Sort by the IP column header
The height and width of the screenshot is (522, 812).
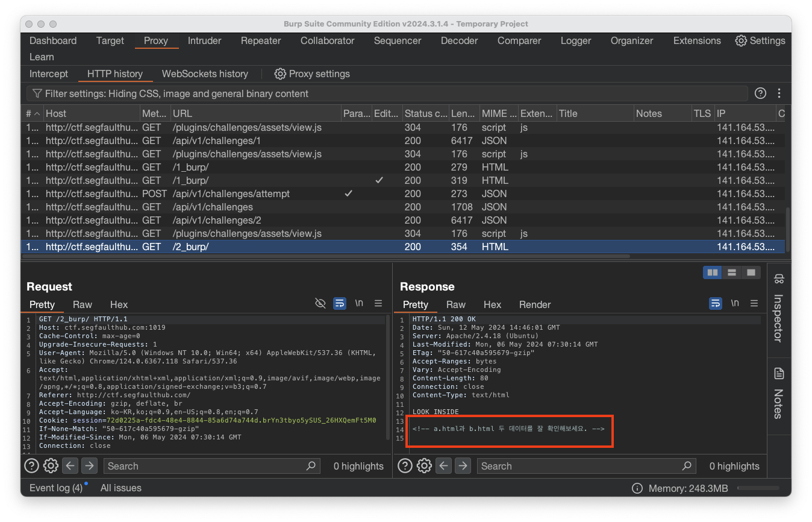click(745, 113)
